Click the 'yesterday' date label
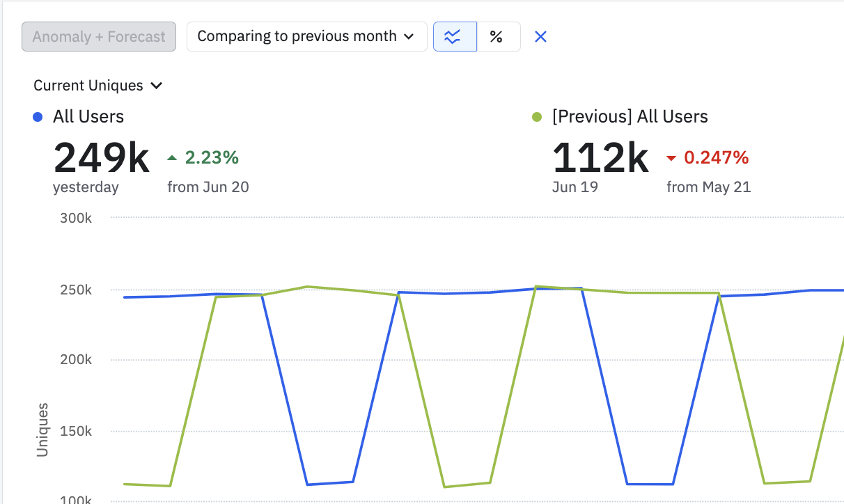 86,187
